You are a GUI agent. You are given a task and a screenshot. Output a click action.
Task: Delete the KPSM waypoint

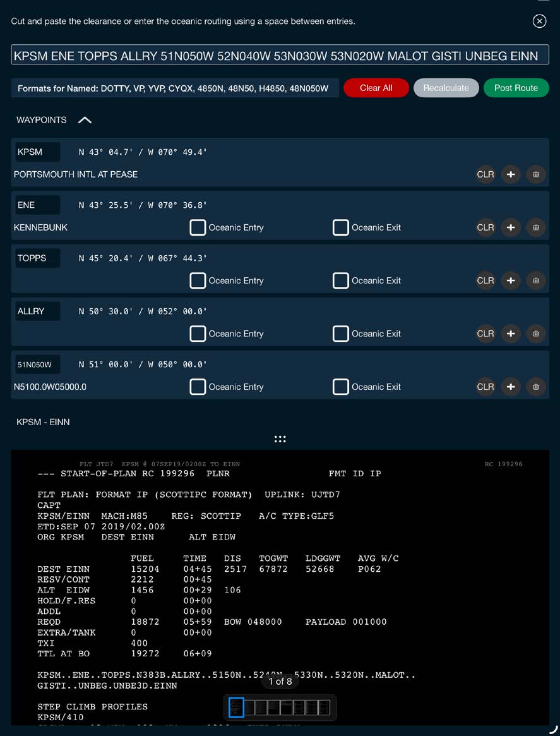[535, 174]
